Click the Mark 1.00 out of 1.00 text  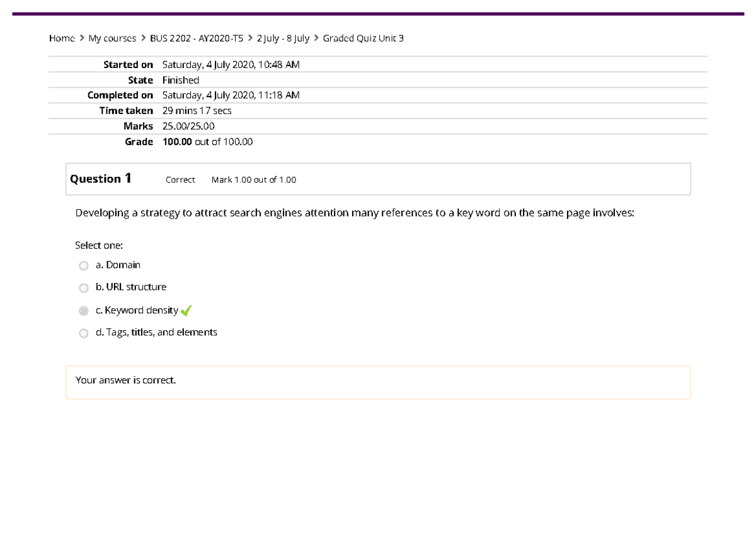[x=253, y=180]
